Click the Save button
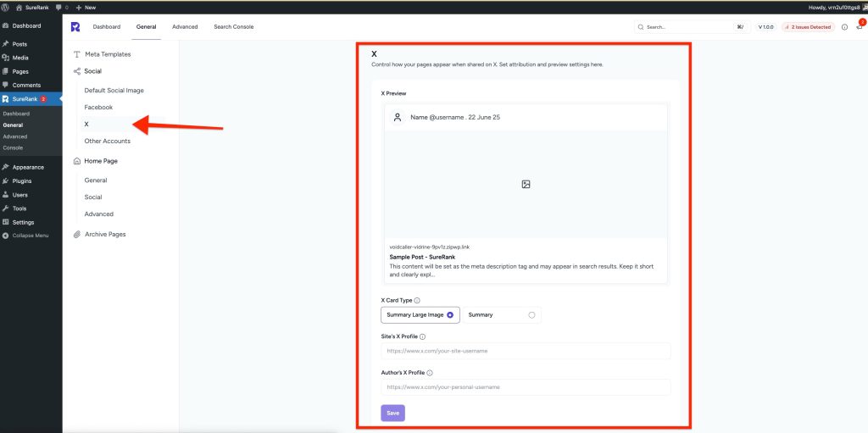Image resolution: width=868 pixels, height=433 pixels. pos(393,413)
